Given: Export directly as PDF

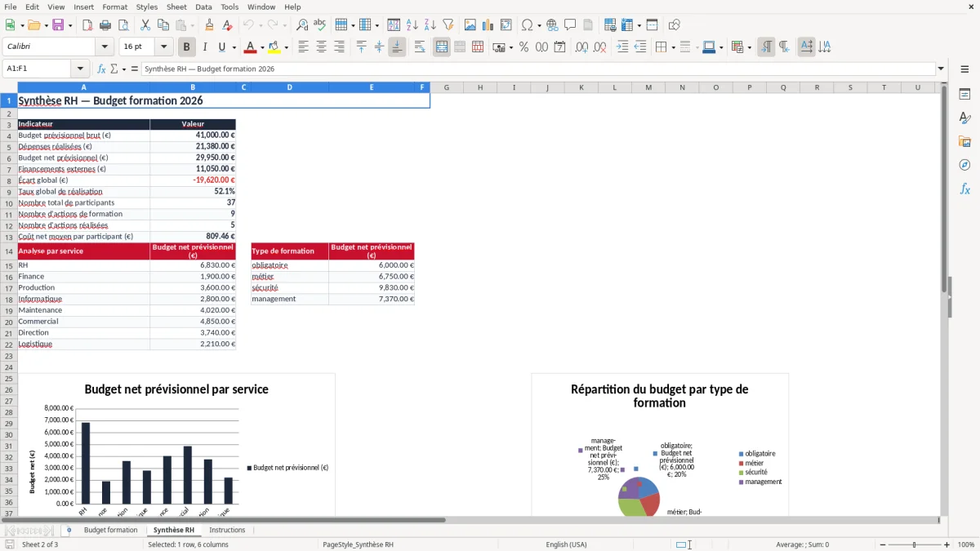Looking at the screenshot, I should (x=87, y=25).
